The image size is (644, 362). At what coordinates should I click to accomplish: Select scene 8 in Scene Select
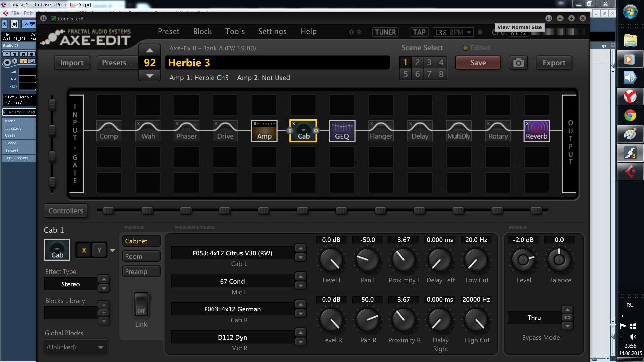coord(441,74)
